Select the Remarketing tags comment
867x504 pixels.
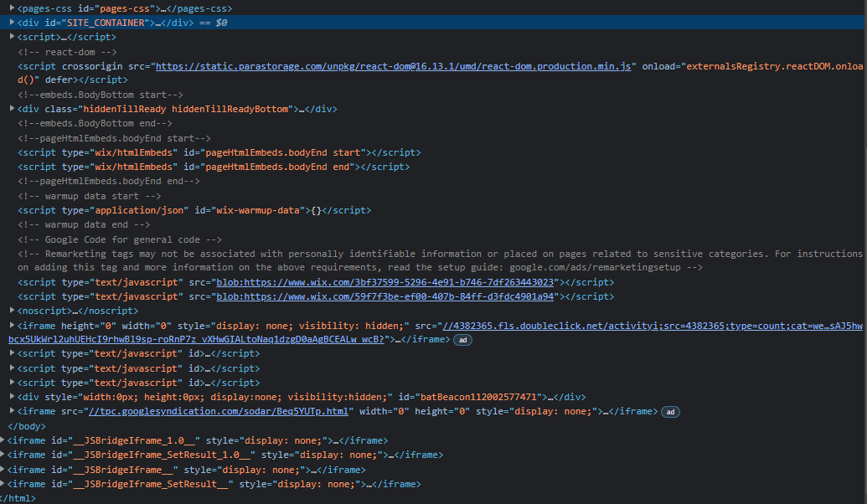440,261
